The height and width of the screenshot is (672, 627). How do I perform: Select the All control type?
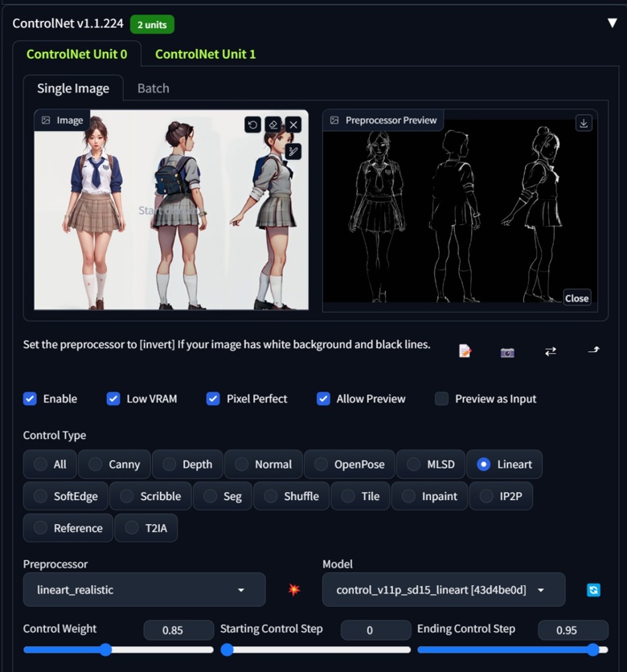pyautogui.click(x=50, y=464)
